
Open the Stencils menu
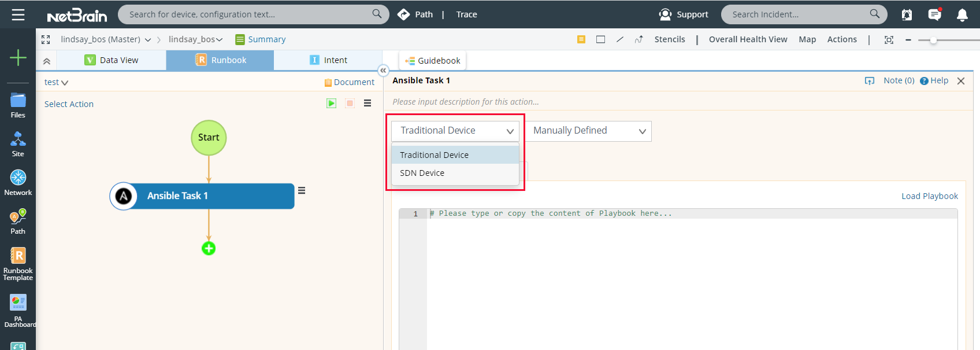pos(670,39)
